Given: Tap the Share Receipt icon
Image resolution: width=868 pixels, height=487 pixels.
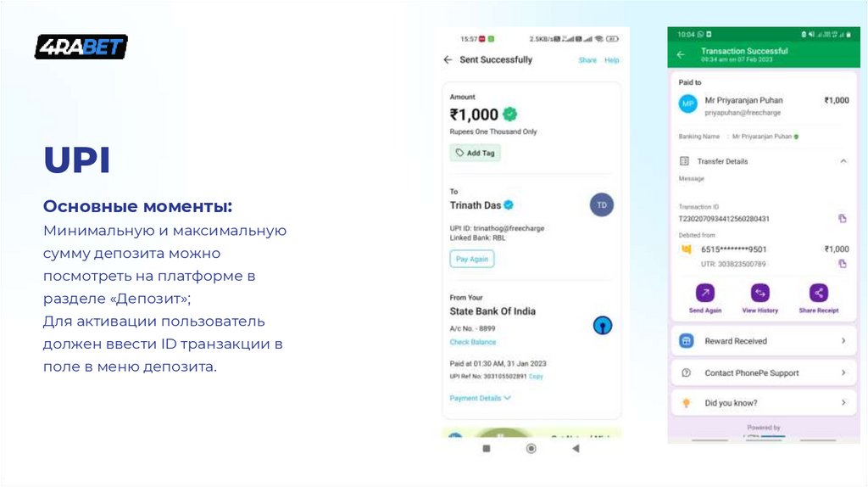Looking at the screenshot, I should (x=818, y=294).
